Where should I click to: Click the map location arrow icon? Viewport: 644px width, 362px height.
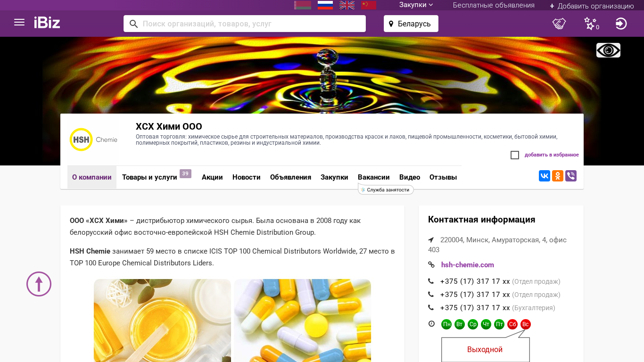pyautogui.click(x=431, y=240)
